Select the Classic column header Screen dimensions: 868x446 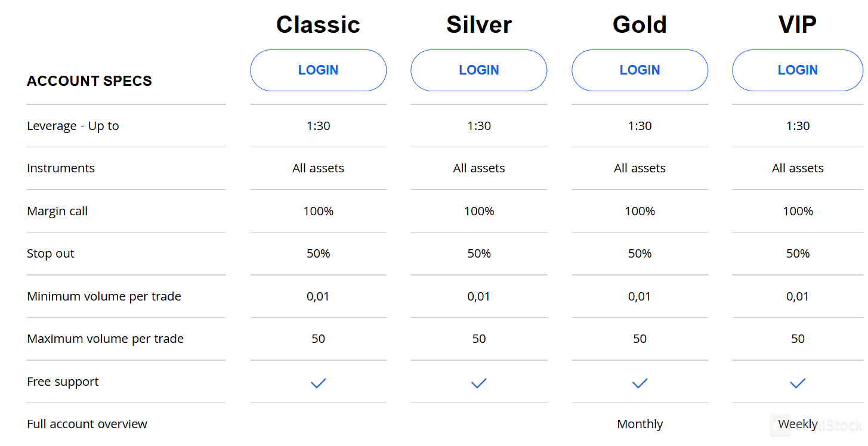coord(318,24)
